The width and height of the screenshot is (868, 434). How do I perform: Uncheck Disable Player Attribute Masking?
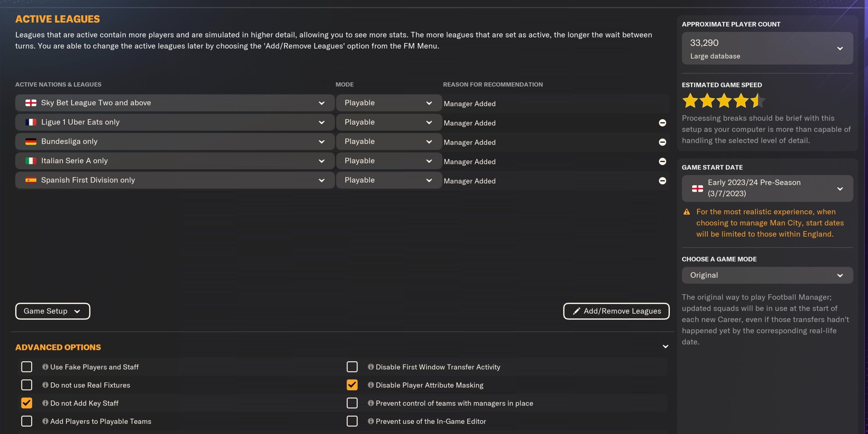pos(352,385)
